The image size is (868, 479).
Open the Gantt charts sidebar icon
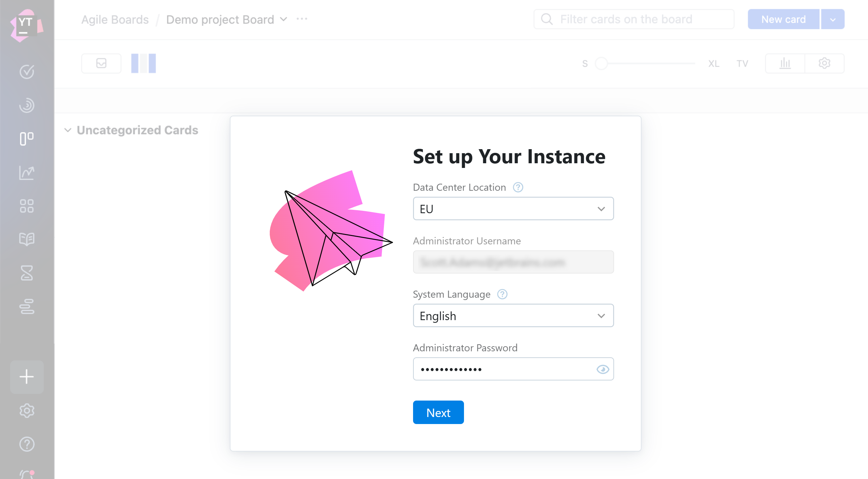click(26, 306)
